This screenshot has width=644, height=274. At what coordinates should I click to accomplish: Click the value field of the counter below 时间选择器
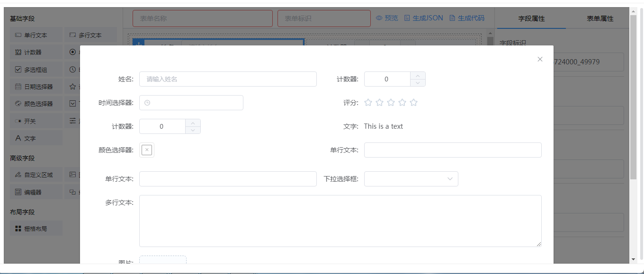(x=161, y=126)
